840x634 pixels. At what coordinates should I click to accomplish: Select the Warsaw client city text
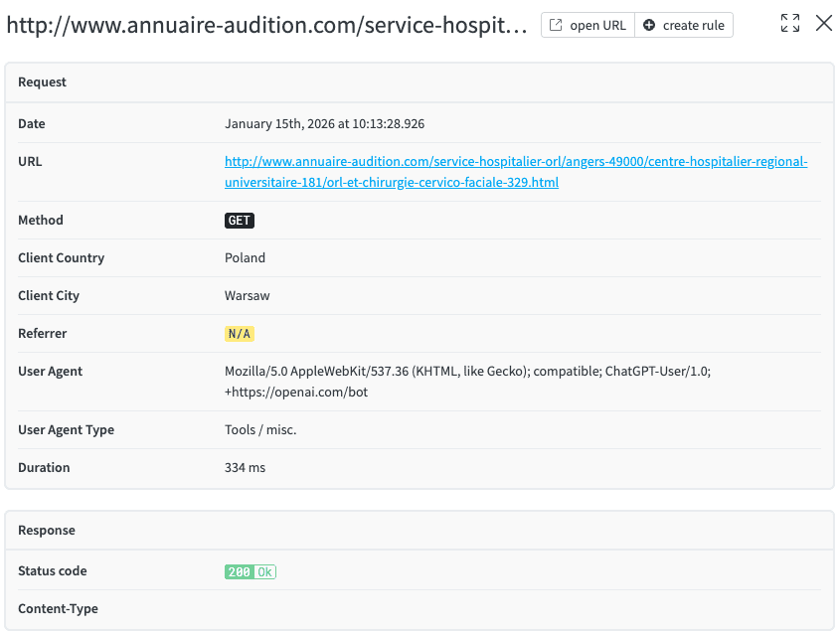click(246, 295)
